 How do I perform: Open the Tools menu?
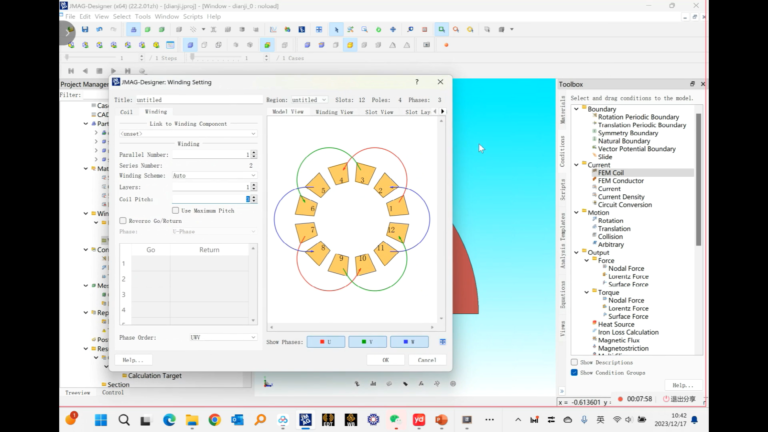tap(143, 17)
